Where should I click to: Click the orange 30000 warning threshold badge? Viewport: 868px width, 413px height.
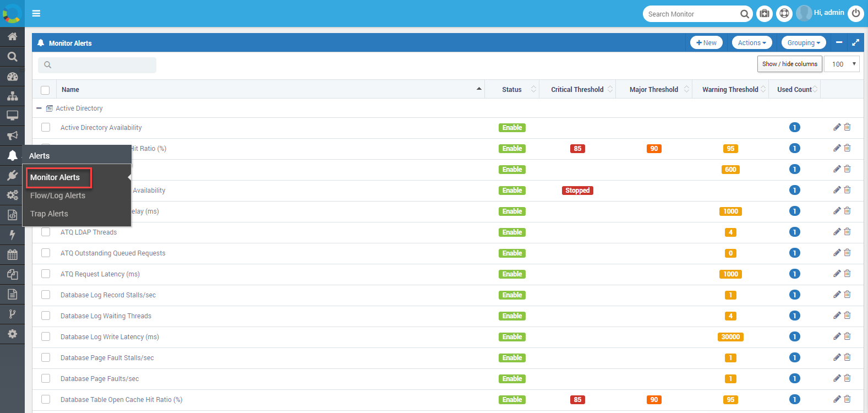click(730, 337)
